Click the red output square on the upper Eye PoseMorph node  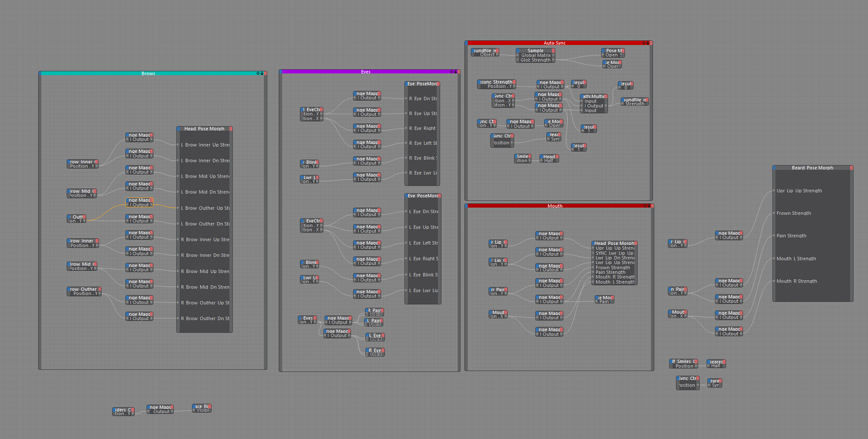(x=439, y=84)
